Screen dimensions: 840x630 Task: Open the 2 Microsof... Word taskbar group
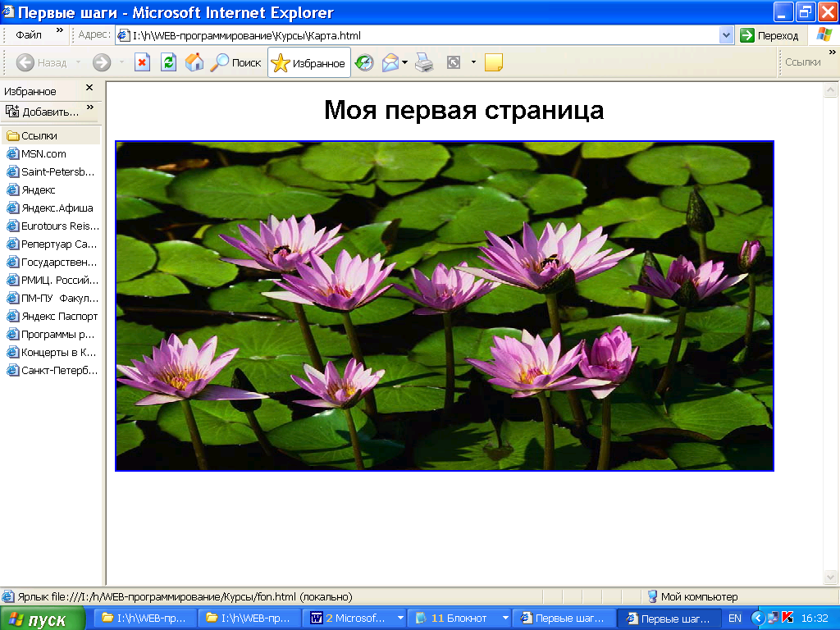point(354,619)
